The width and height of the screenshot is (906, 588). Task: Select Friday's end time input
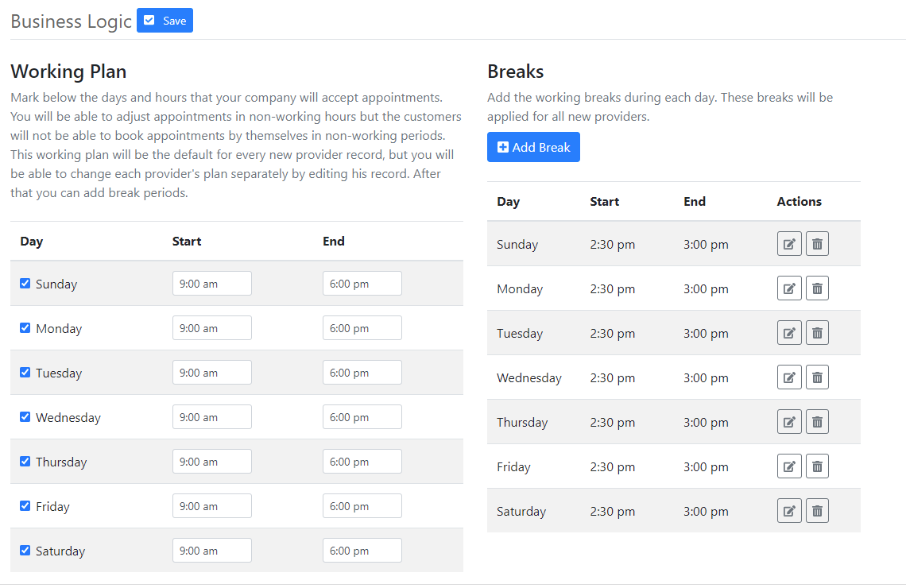tap(362, 506)
